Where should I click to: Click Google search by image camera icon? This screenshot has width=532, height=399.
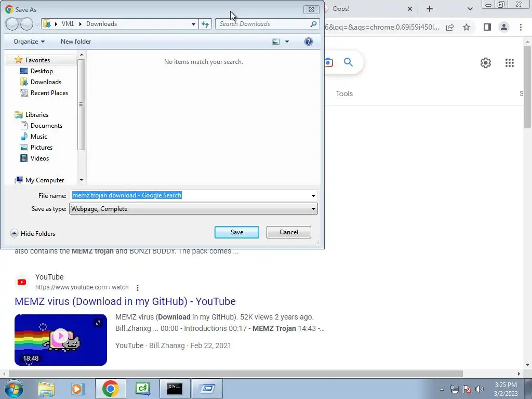[x=328, y=62]
